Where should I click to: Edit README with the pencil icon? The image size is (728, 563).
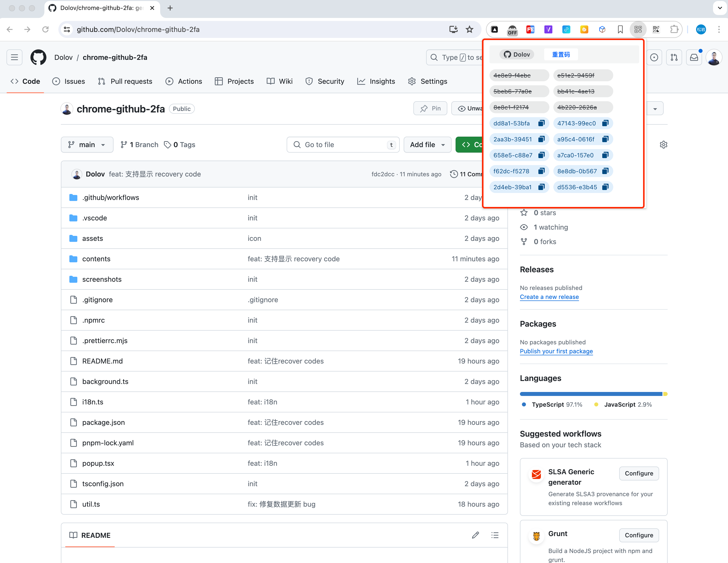coord(475,535)
